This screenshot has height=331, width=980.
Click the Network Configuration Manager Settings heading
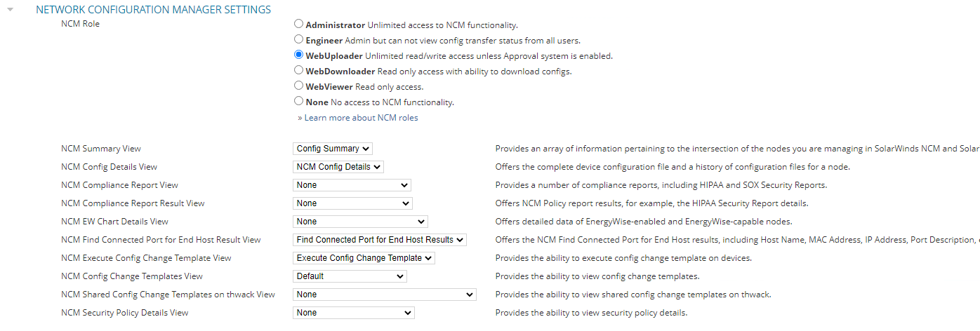pyautogui.click(x=153, y=11)
